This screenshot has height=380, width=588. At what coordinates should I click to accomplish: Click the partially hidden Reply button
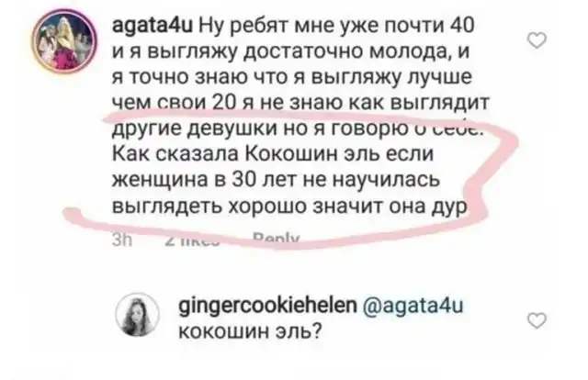click(277, 240)
